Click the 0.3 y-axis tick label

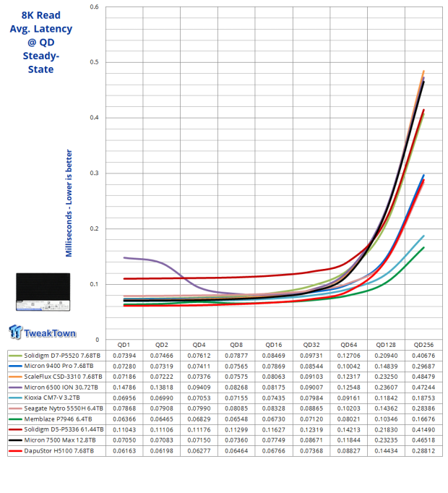95,173
